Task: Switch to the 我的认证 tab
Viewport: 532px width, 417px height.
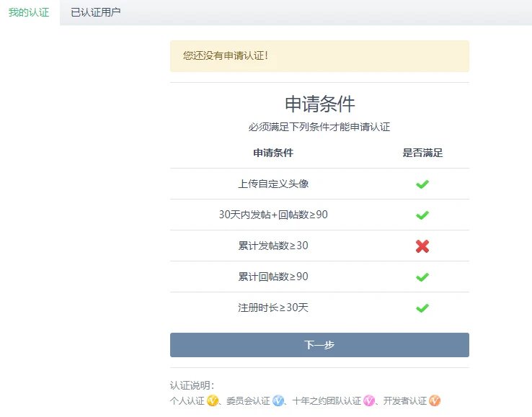Action: (29, 12)
